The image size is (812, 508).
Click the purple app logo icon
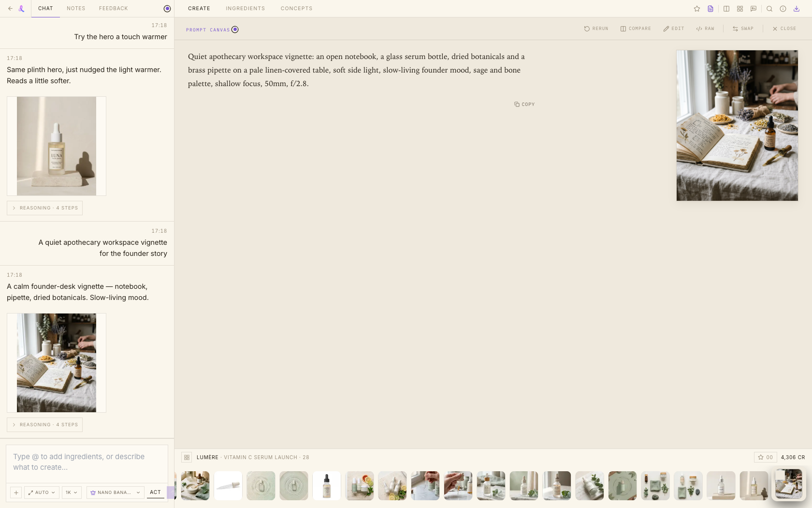[21, 9]
